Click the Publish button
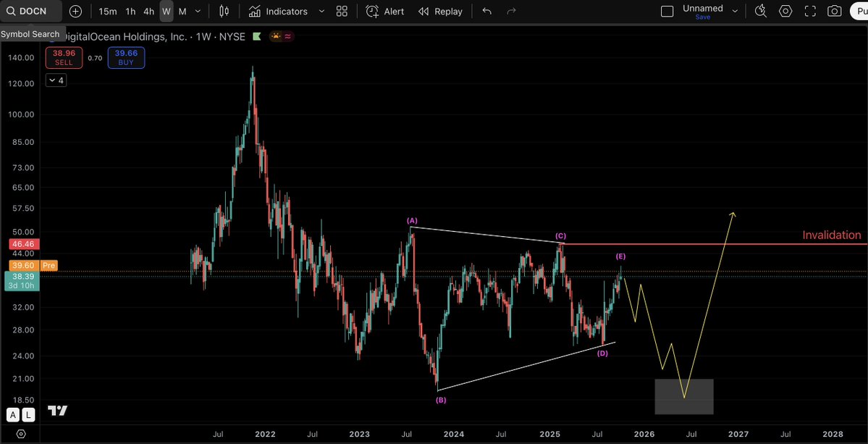 tap(859, 11)
